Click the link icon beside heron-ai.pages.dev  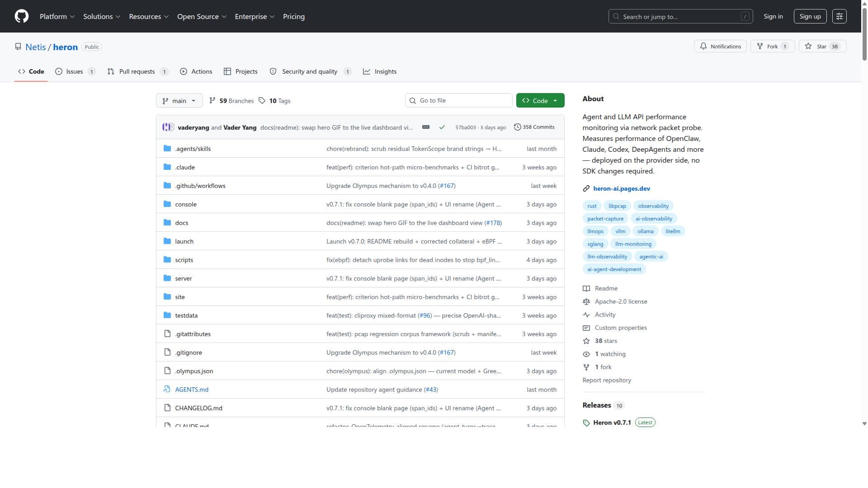pyautogui.click(x=586, y=189)
